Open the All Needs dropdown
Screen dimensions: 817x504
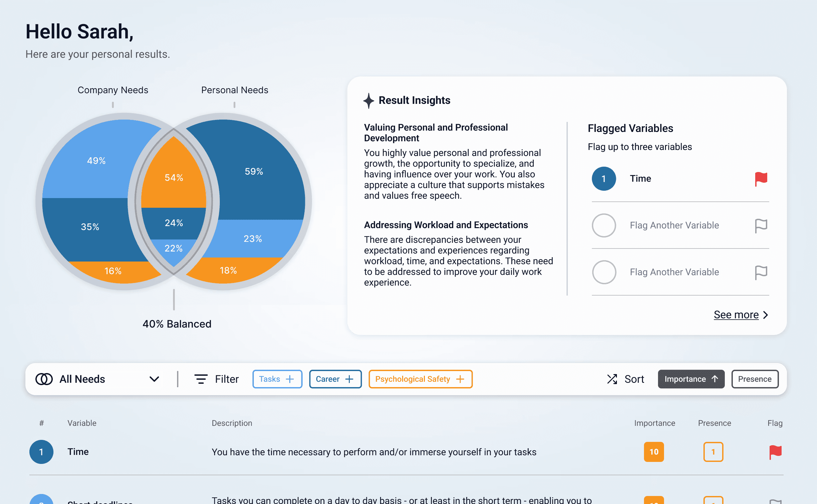point(97,379)
